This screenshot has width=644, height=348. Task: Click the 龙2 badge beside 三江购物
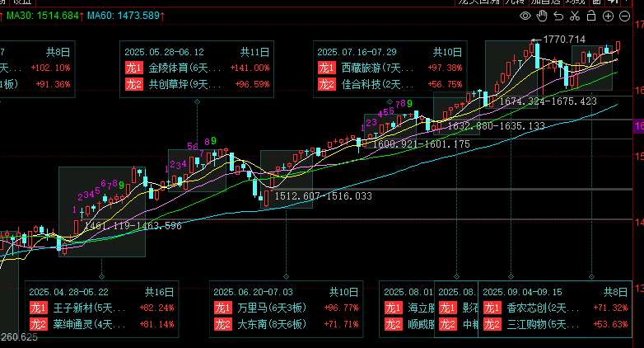(492, 324)
